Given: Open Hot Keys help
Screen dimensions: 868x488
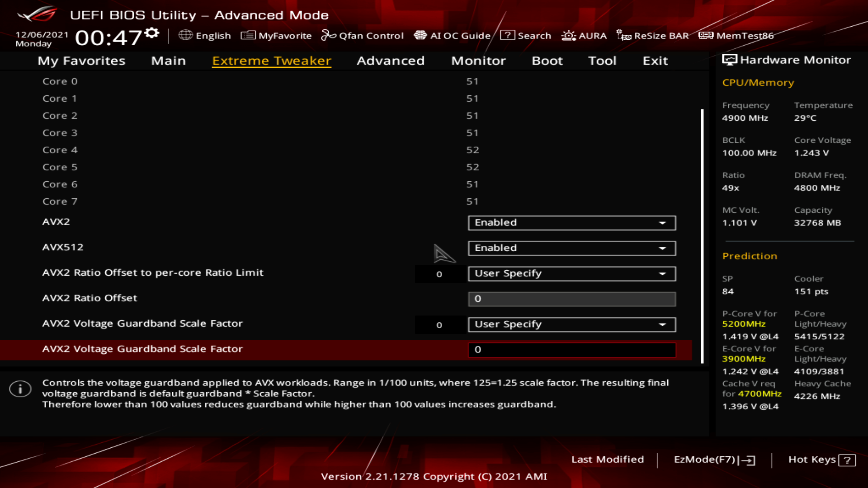Looking at the screenshot, I should pos(821,460).
